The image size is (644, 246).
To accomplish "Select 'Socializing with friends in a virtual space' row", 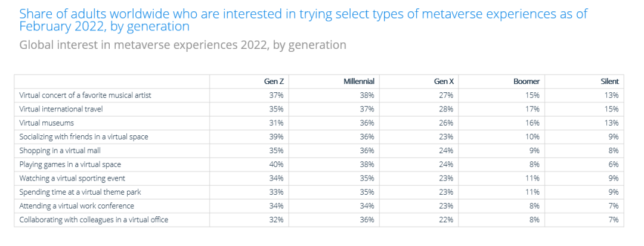I will [x=83, y=136].
